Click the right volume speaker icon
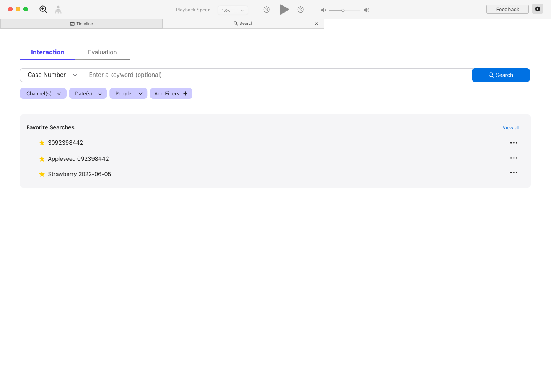Screen dimensions: 551x392 point(366,10)
